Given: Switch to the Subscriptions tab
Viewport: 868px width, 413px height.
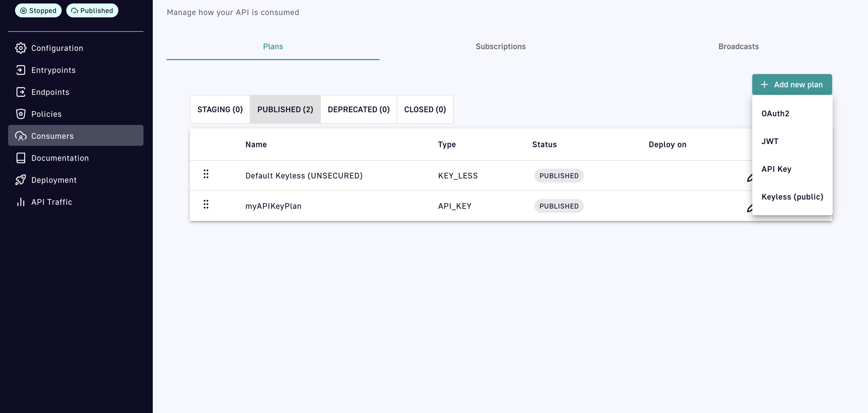Looking at the screenshot, I should [x=500, y=46].
